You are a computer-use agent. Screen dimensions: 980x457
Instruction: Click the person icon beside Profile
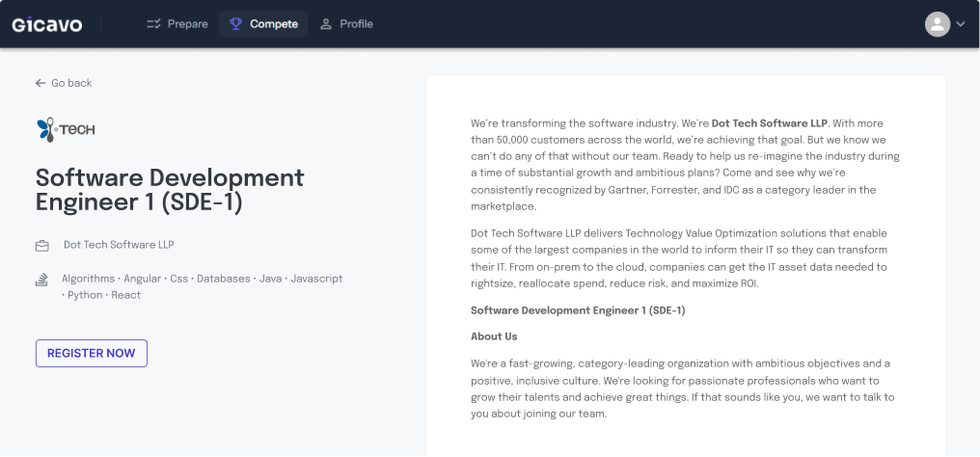click(326, 24)
